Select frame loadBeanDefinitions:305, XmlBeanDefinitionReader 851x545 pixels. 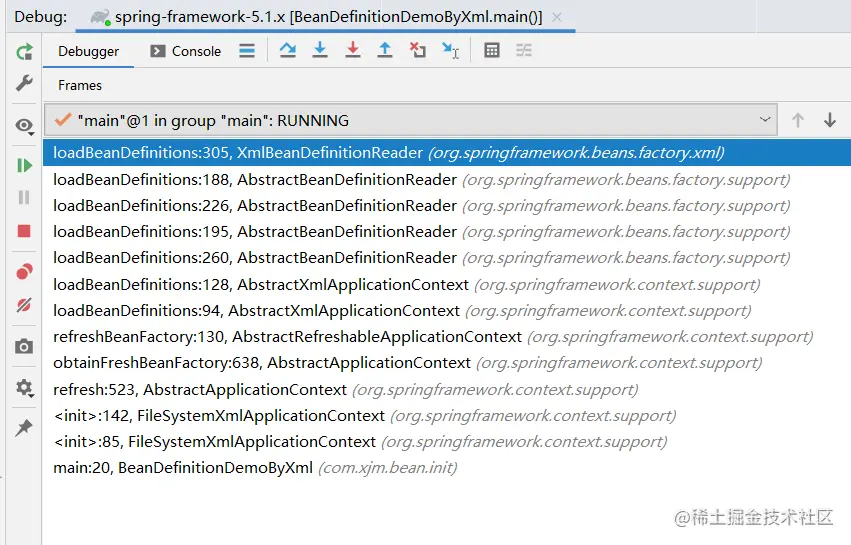pos(447,153)
